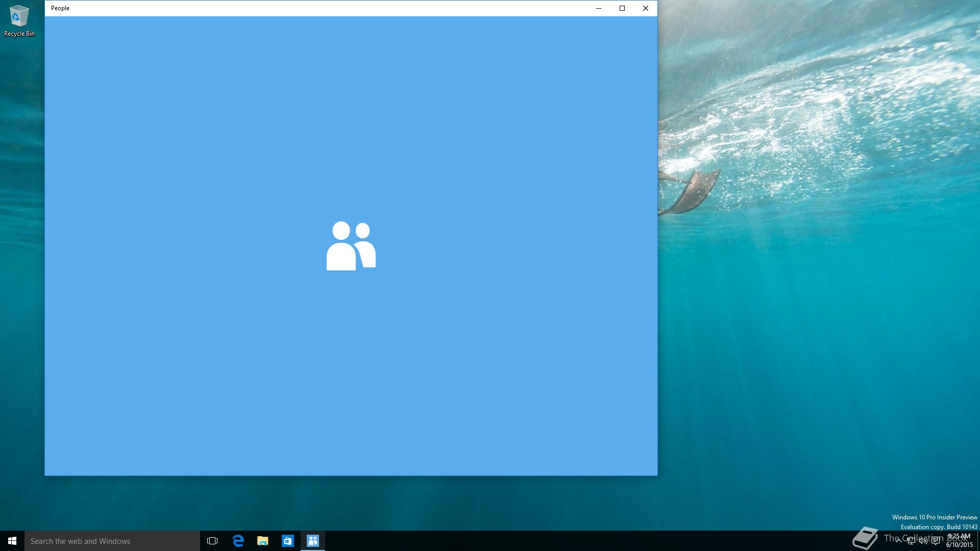Open the clock showing 6/10/2015
This screenshot has height=551, width=980.
959,541
